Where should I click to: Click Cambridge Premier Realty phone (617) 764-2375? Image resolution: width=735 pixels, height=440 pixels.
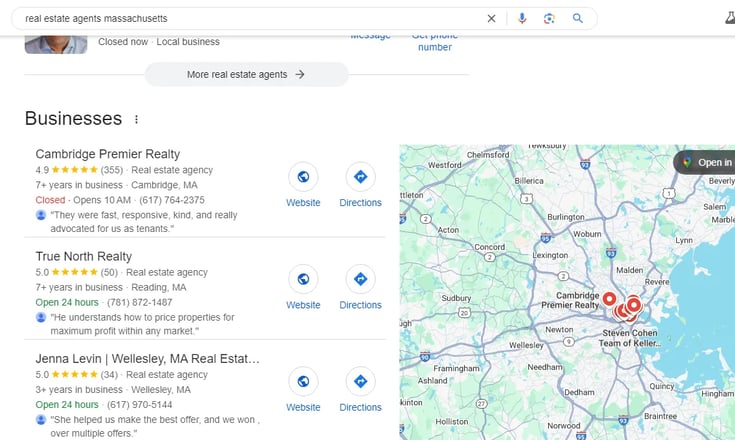pos(172,200)
